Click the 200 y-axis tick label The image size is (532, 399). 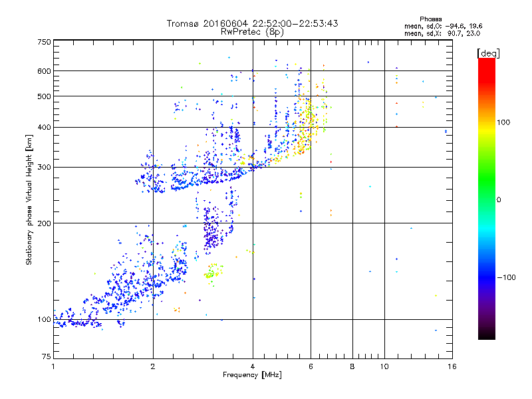pyautogui.click(x=44, y=223)
